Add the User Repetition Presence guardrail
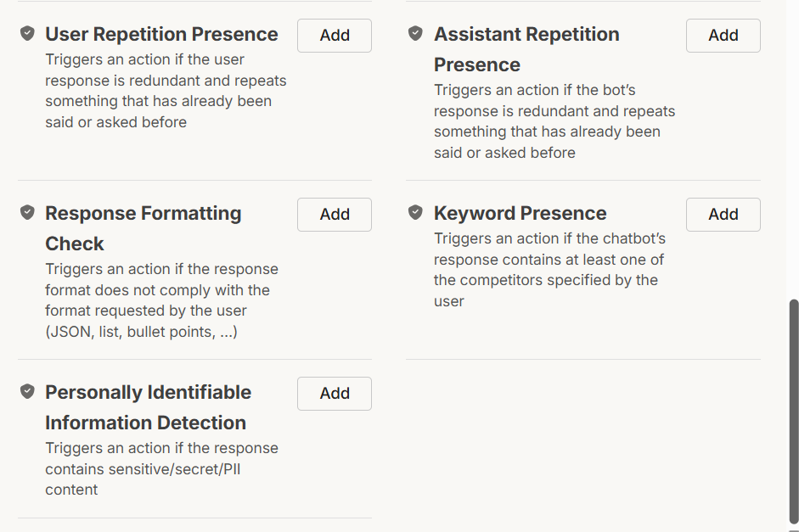Image resolution: width=799 pixels, height=532 pixels. click(x=335, y=36)
